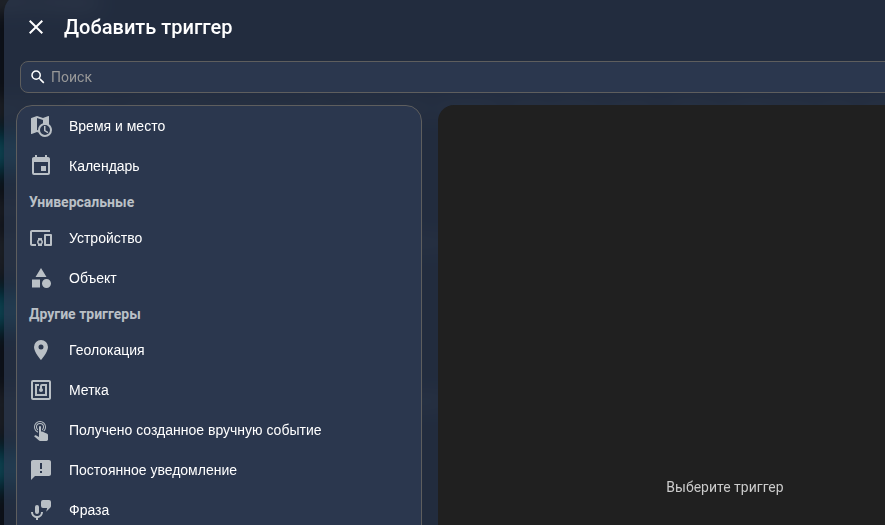The image size is (885, 525).
Task: Click the manual event tap gesture icon
Action: pos(41,430)
